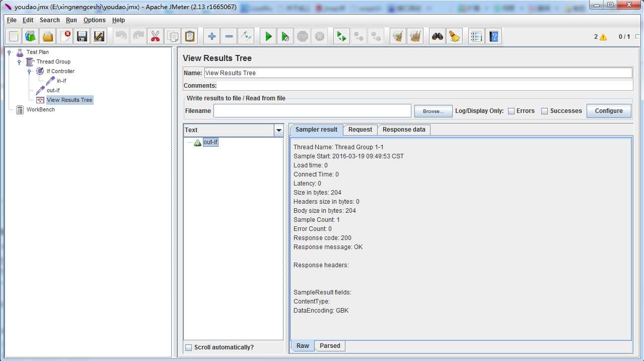
Task: Click the Paste clipboard icon
Action: pos(190,36)
